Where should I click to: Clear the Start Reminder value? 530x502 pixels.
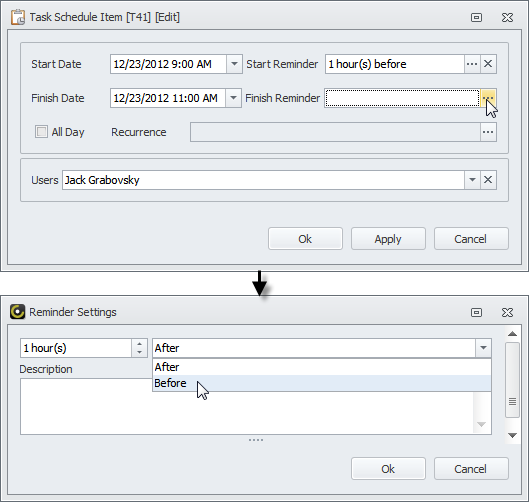tap(488, 64)
